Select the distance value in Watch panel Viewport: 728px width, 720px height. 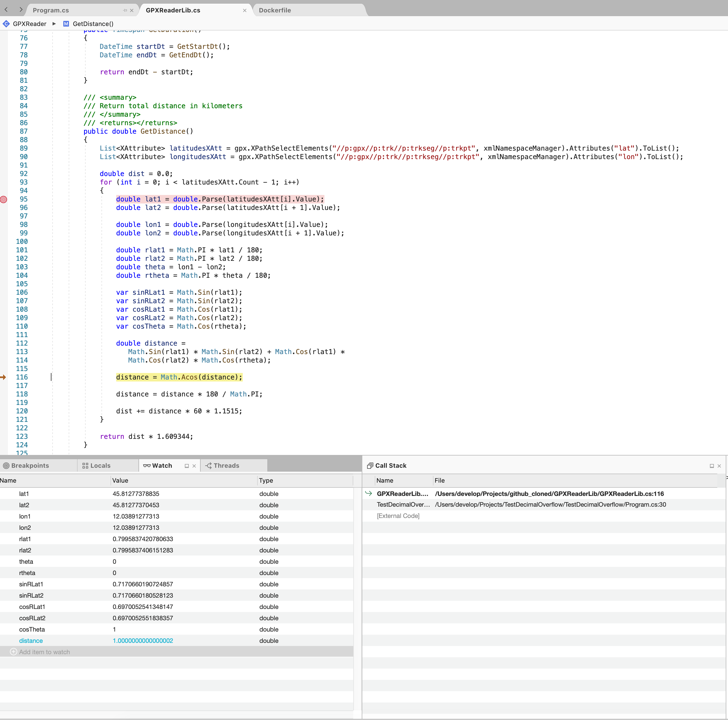pyautogui.click(x=143, y=640)
